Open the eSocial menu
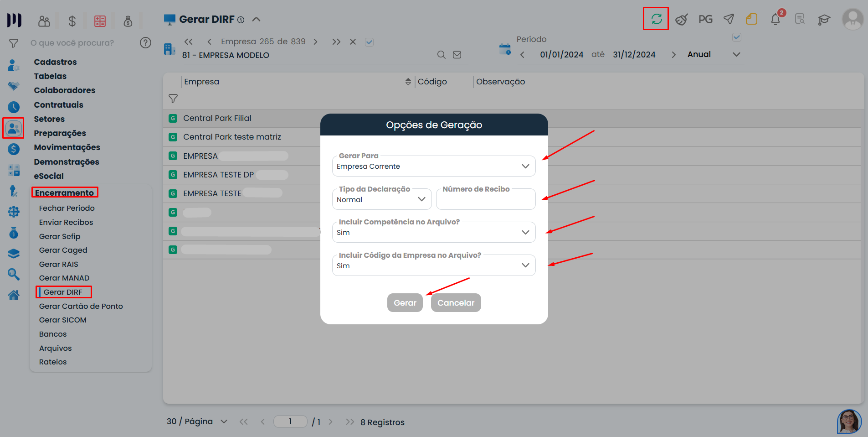Screen dimensions: 868x437 [49, 176]
